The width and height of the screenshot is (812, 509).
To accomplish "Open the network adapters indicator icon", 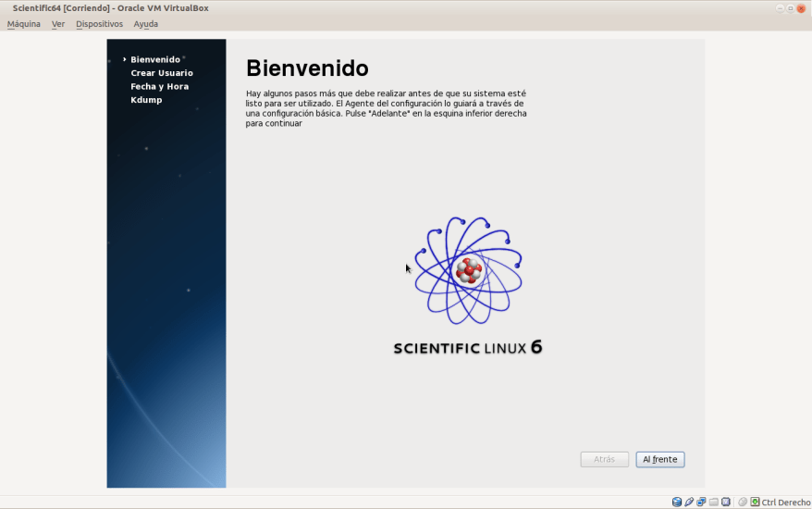I will (x=701, y=502).
